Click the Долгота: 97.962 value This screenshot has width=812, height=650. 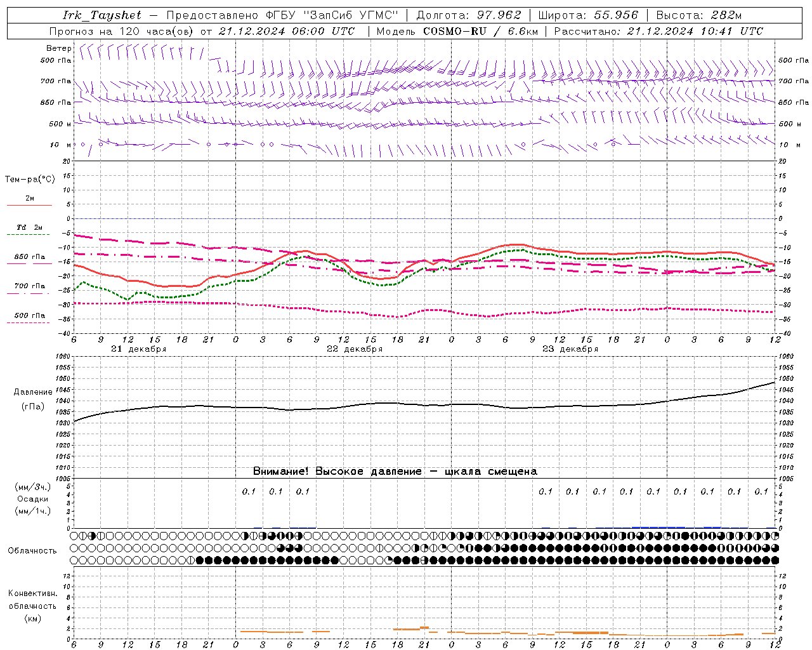click(x=469, y=15)
